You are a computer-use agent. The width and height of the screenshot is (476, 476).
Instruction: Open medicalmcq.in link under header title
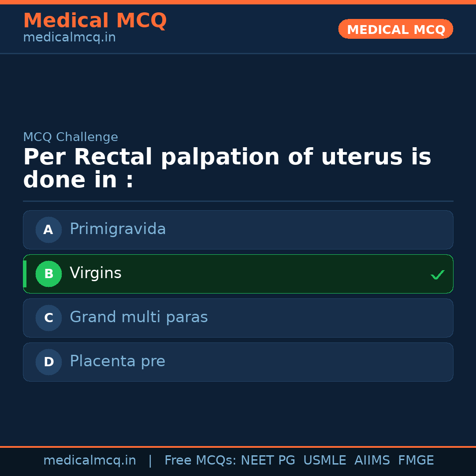point(69,38)
